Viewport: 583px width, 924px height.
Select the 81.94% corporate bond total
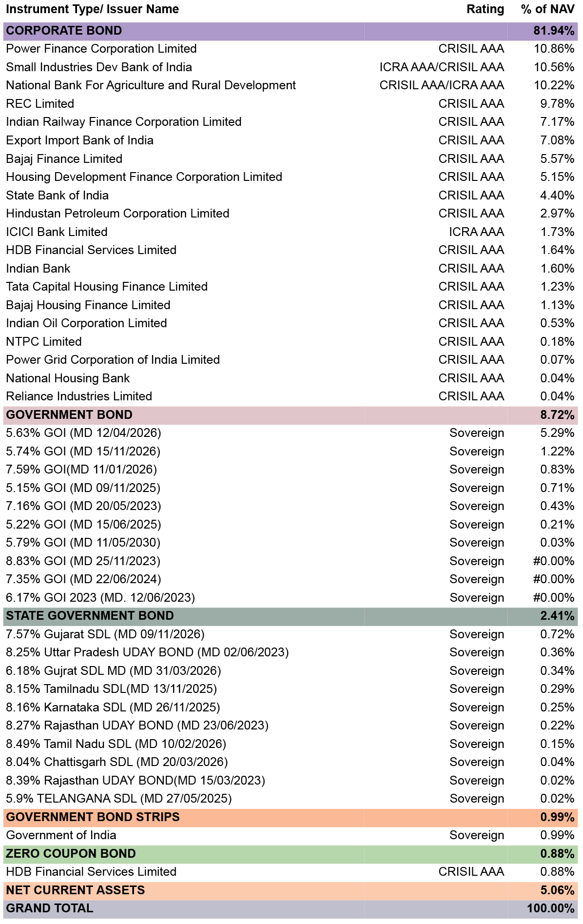[x=554, y=31]
